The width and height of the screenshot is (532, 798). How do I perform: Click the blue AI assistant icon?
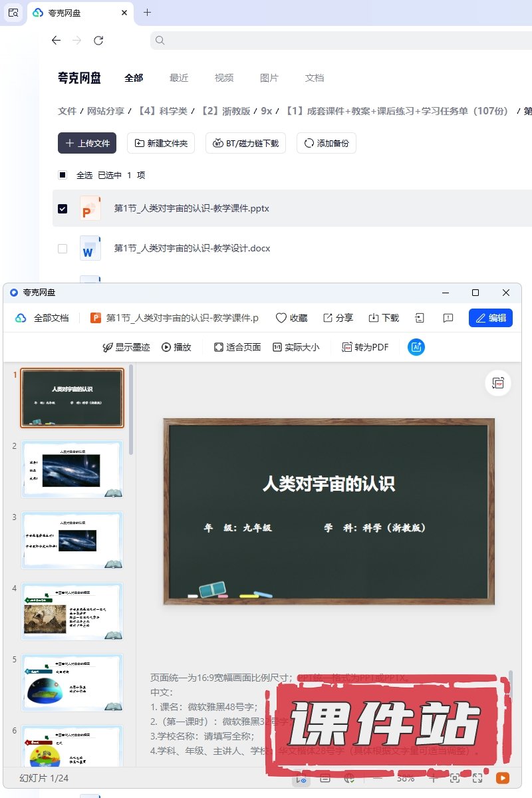pyautogui.click(x=416, y=347)
